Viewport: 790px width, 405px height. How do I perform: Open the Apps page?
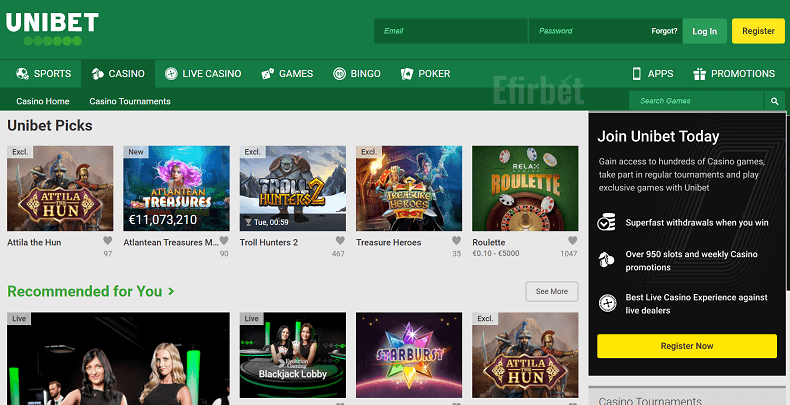pyautogui.click(x=652, y=73)
